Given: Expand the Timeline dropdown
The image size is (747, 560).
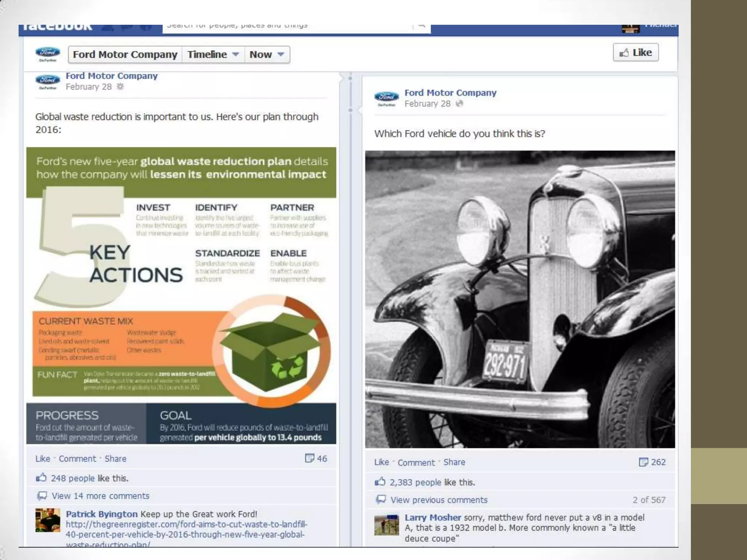Looking at the screenshot, I should [x=213, y=54].
